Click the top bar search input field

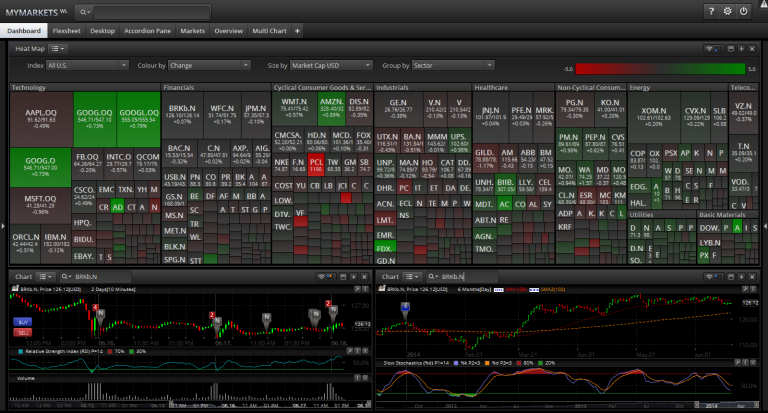(x=152, y=12)
